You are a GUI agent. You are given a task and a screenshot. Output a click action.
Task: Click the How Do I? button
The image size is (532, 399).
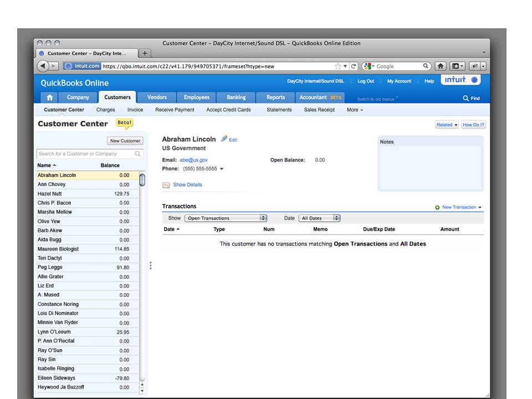pos(473,125)
